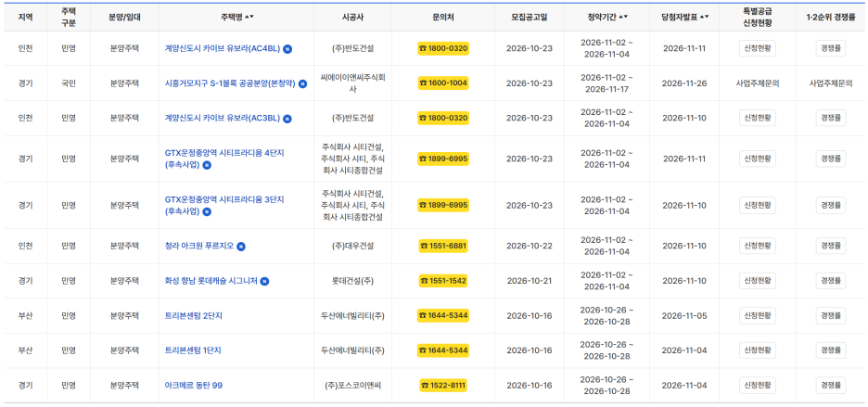
Task: Open 트리븐센텀 2단지 listing
Action: pyautogui.click(x=194, y=315)
